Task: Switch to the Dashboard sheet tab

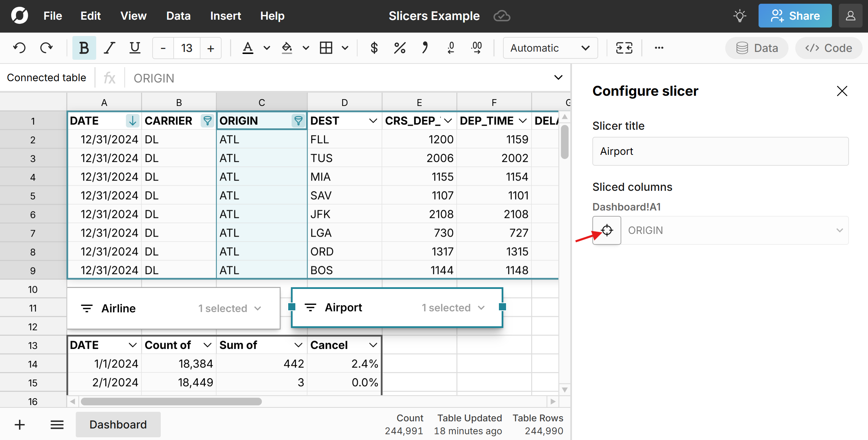Action: pyautogui.click(x=118, y=424)
